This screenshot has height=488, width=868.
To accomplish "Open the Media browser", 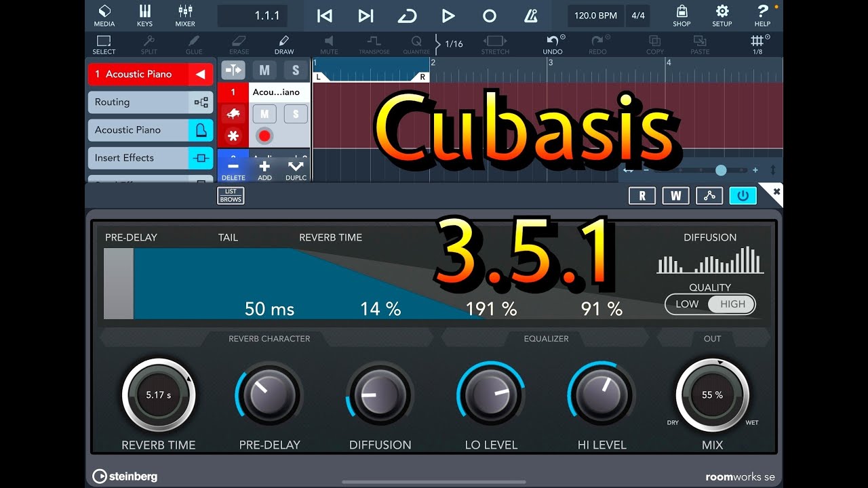I will (104, 16).
